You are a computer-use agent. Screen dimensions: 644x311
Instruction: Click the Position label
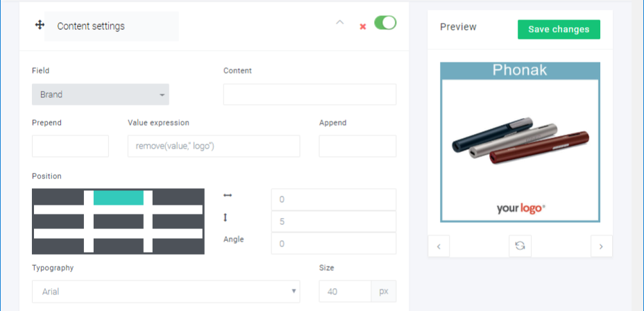46,176
